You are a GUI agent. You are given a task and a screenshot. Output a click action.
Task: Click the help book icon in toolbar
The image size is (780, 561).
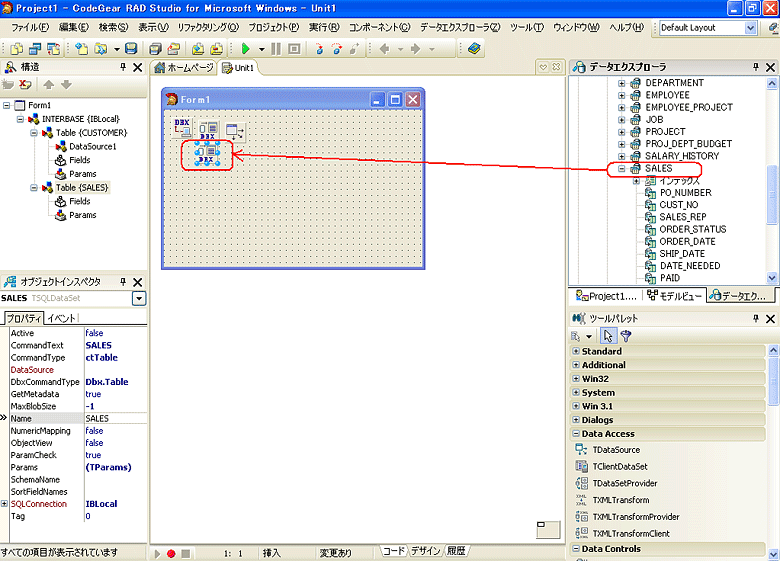tap(474, 48)
